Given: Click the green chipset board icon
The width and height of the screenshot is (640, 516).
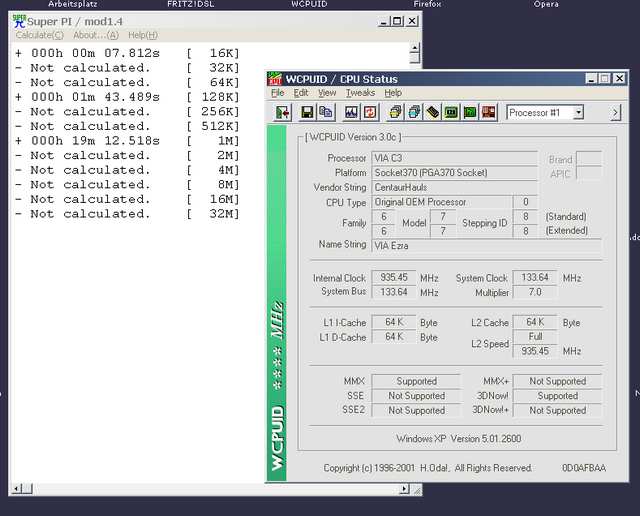Looking at the screenshot, I should coord(451,112).
